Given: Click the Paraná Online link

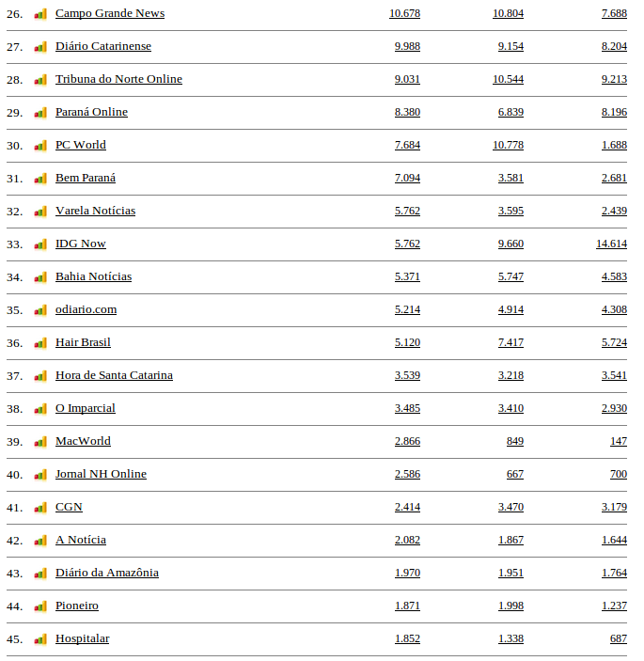Looking at the screenshot, I should (x=91, y=112).
